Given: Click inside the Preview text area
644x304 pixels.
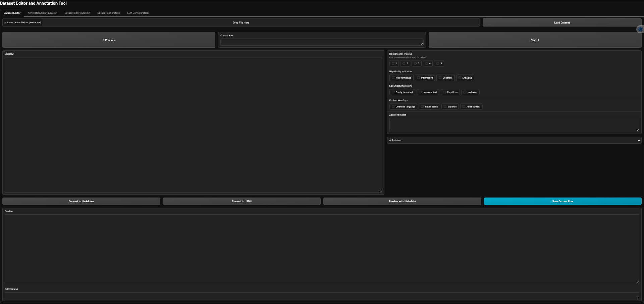Looking at the screenshot, I should click(x=322, y=249).
